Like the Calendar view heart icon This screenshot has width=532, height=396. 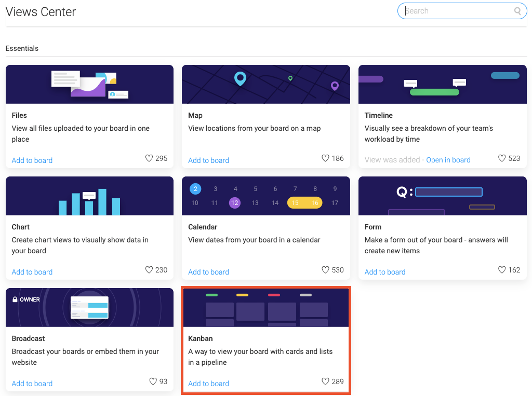pos(325,270)
